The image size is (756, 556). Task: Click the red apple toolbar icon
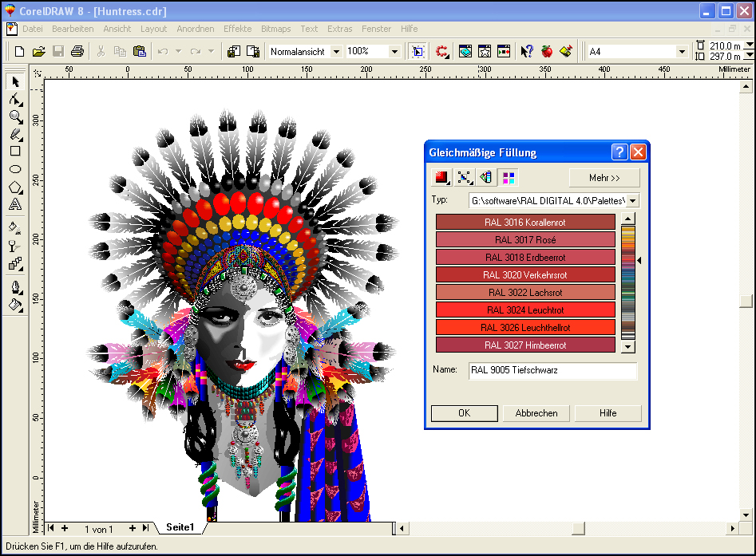(547, 51)
